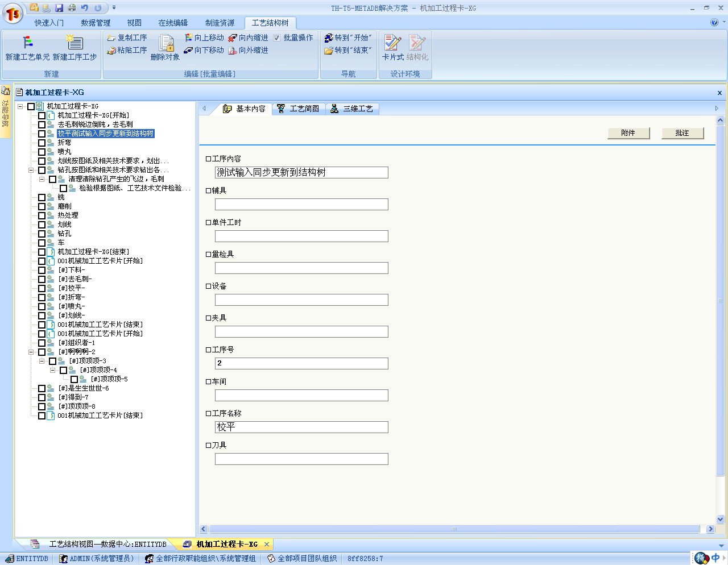Click the form scrollbar down arrow
This screenshot has width=728, height=565.
721,519
